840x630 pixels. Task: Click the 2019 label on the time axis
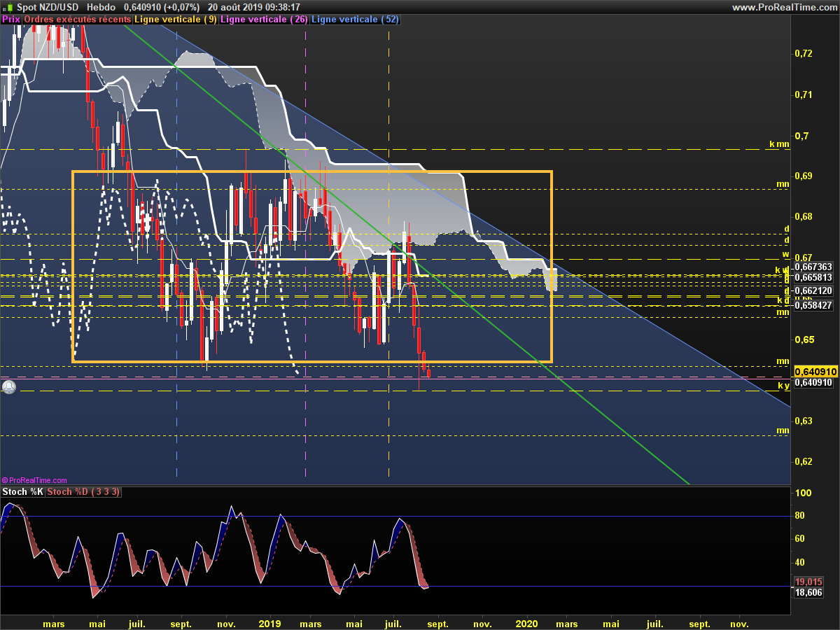(x=269, y=623)
